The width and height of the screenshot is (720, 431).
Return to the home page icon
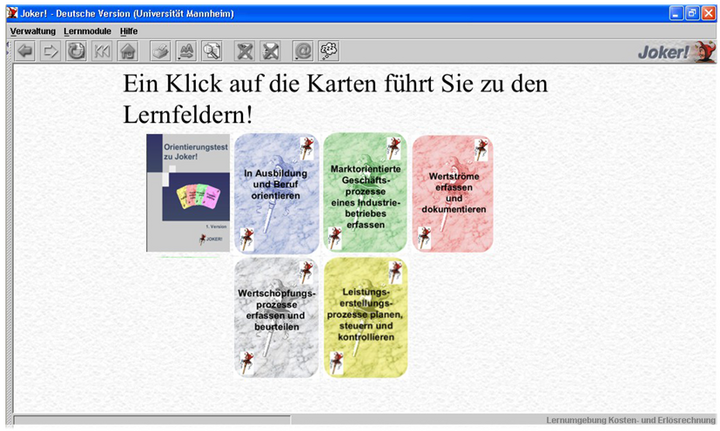pos(128,51)
